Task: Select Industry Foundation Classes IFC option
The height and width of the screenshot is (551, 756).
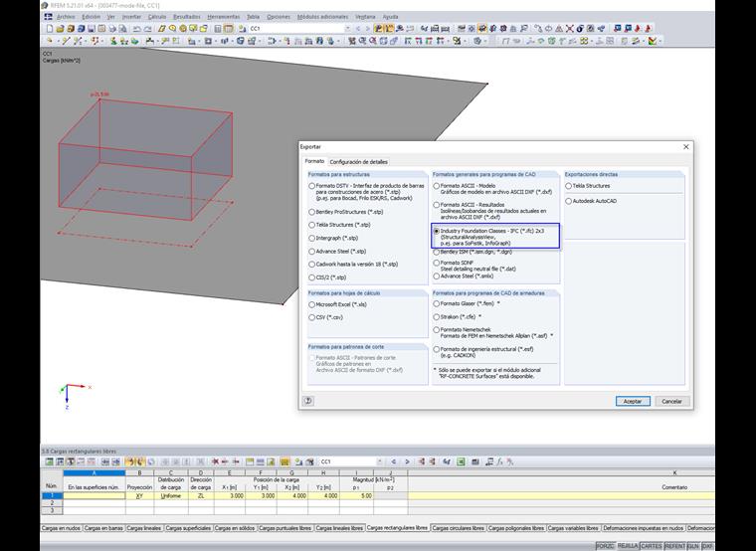Action: coord(437,231)
